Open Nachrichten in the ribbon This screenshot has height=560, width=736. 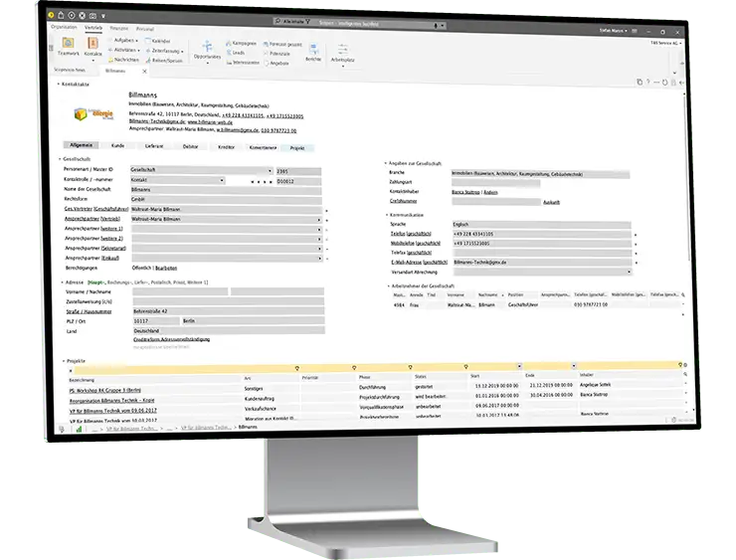tap(124, 60)
